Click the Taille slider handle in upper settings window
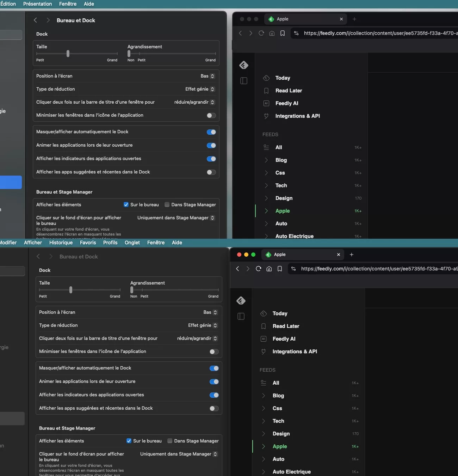 pyautogui.click(x=68, y=54)
